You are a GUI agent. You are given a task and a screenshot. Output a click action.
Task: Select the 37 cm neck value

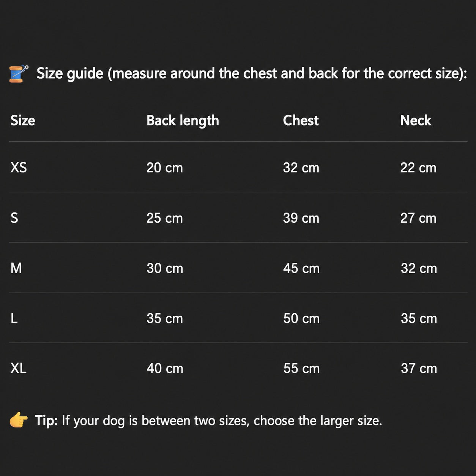(x=419, y=368)
